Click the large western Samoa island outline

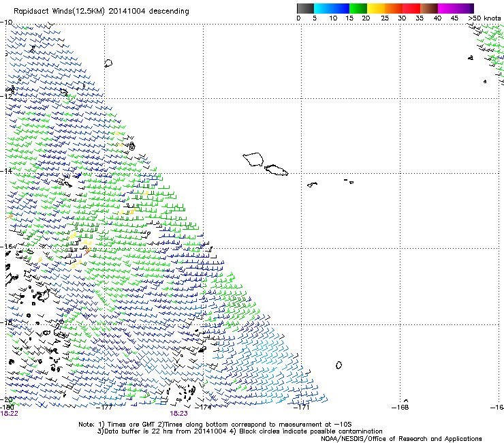[x=253, y=159]
